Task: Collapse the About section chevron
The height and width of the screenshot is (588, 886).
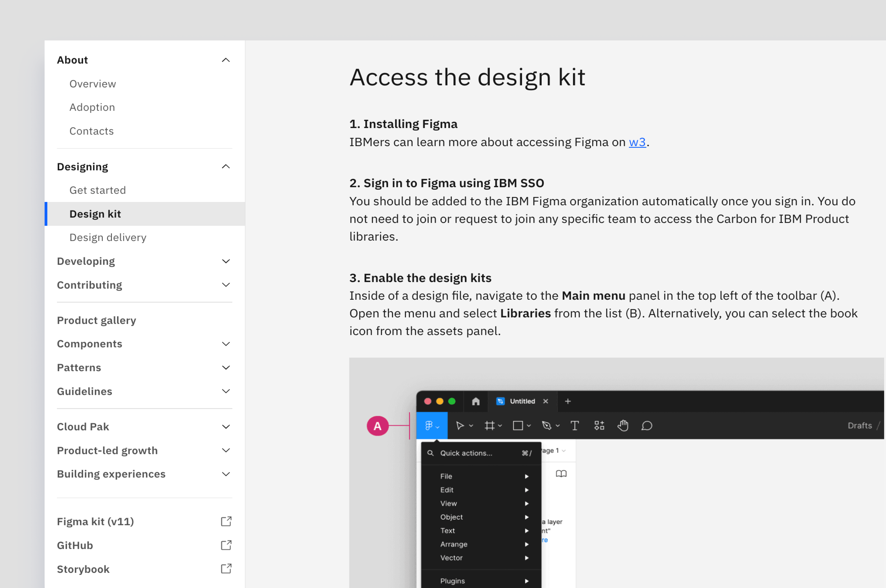Action: click(226, 60)
